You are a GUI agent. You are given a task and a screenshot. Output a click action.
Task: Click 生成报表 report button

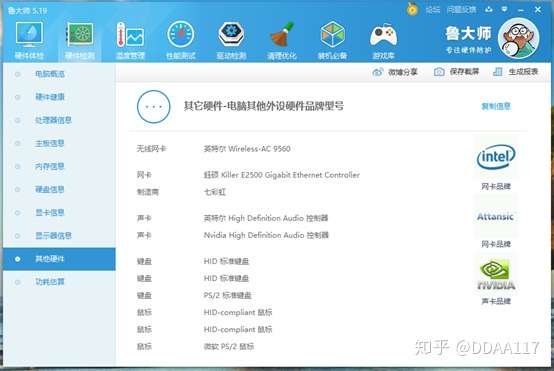click(x=515, y=72)
